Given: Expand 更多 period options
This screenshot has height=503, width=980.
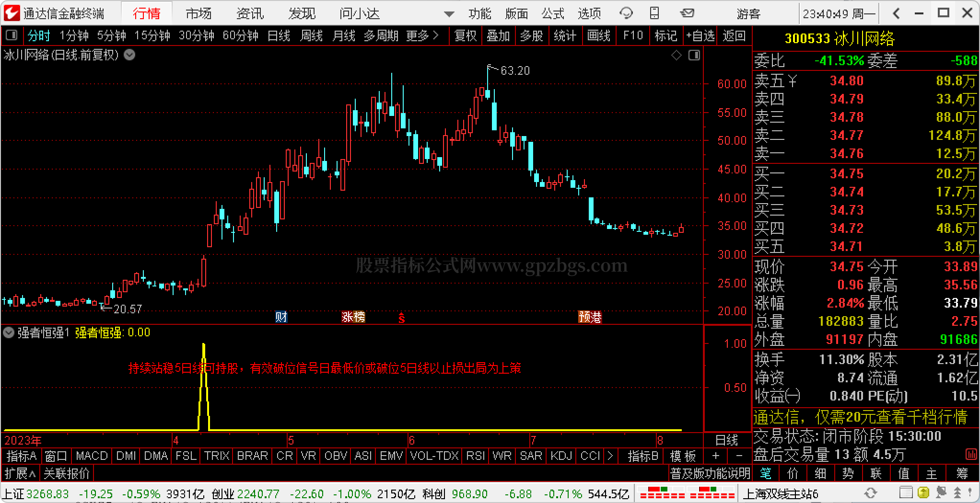Looking at the screenshot, I should (x=422, y=35).
